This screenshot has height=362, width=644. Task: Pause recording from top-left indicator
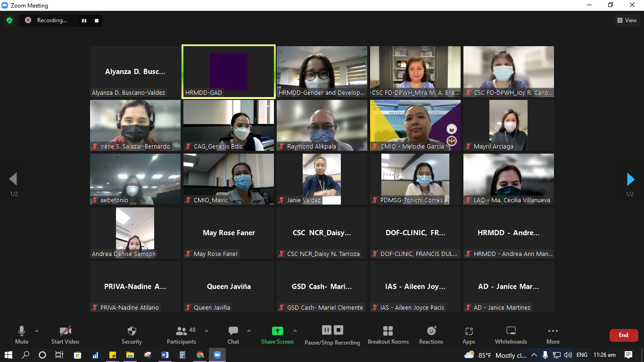(x=84, y=20)
